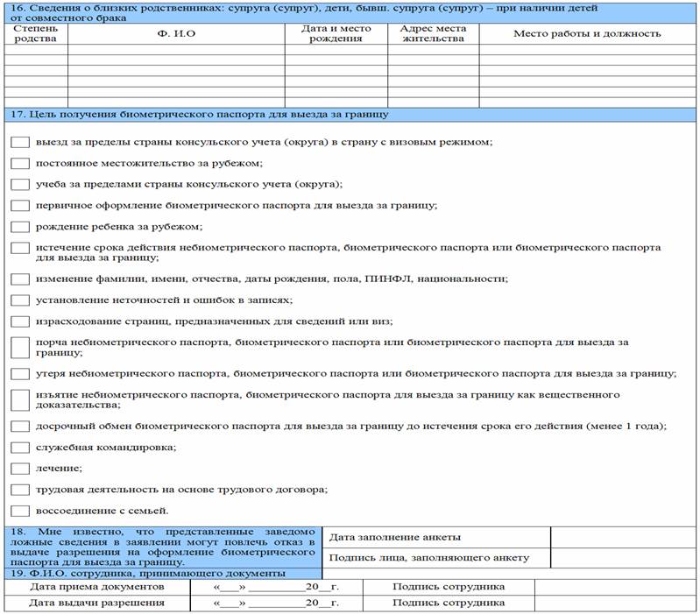Click first empty row under 'Ф. И.О' column
Image resolution: width=700 pixels, height=614 pixels.
tap(176, 50)
